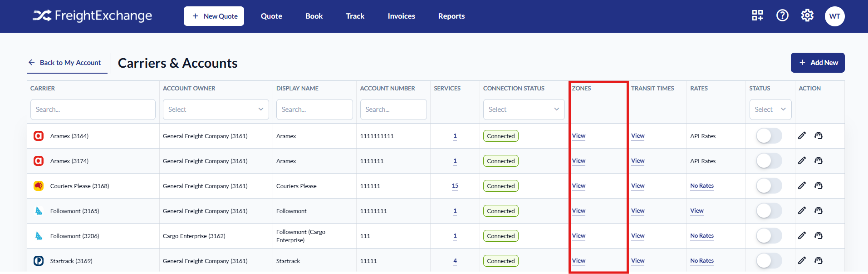Open the WT user avatar menu
868x274 pixels.
834,16
